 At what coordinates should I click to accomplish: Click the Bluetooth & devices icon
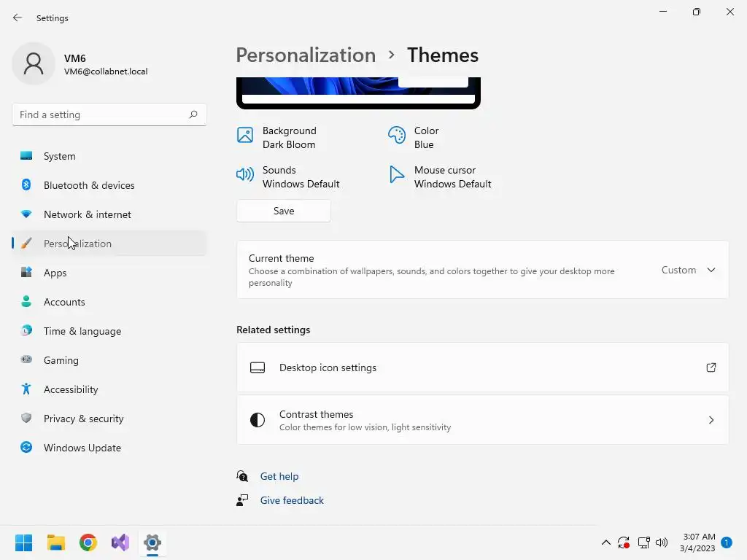[x=26, y=185]
